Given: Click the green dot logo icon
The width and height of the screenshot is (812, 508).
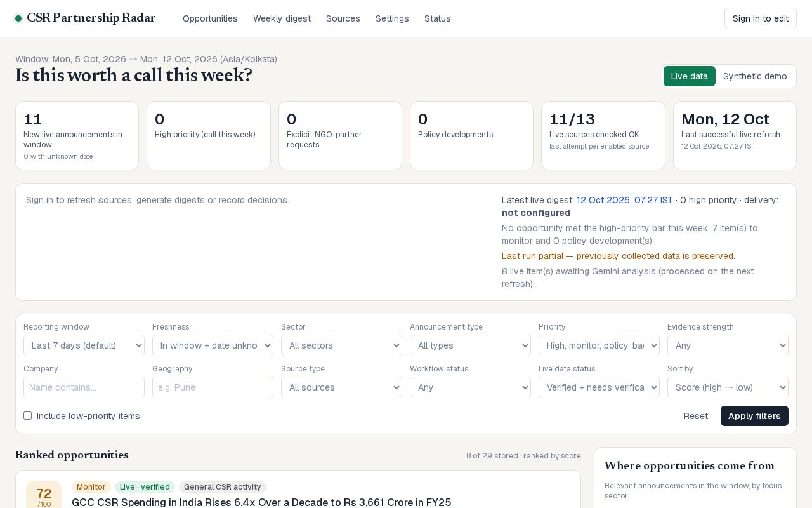Looking at the screenshot, I should (x=18, y=18).
